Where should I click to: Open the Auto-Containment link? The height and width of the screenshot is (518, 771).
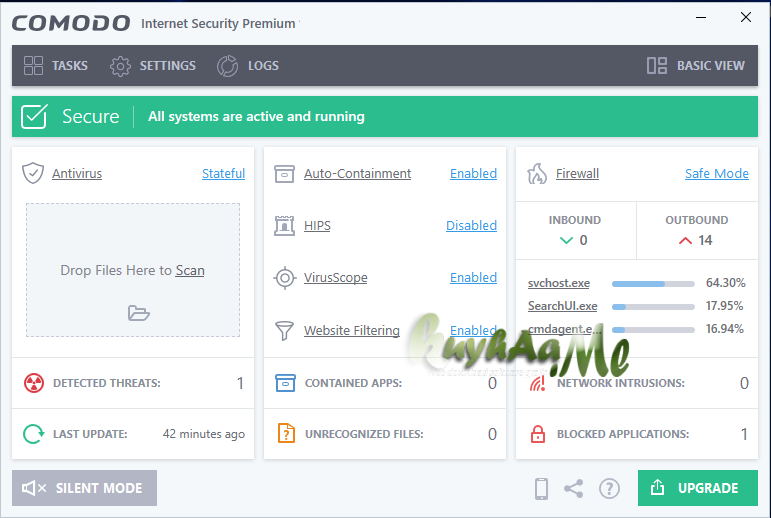coord(357,174)
